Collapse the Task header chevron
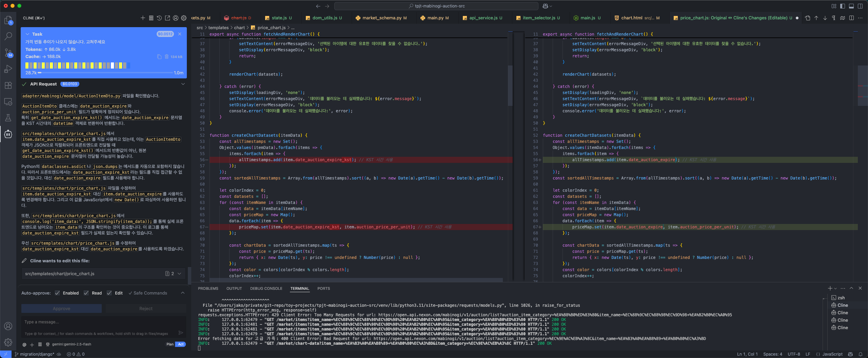 pyautogui.click(x=27, y=34)
